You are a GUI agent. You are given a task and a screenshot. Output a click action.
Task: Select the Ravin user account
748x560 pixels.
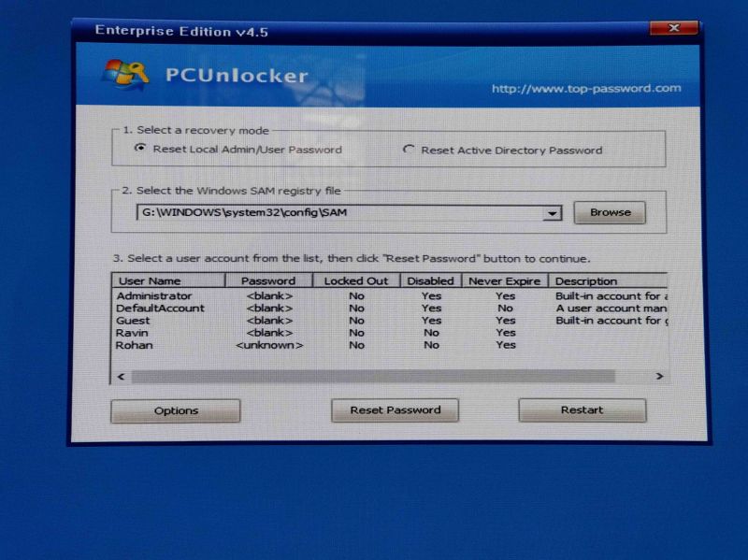(x=390, y=333)
